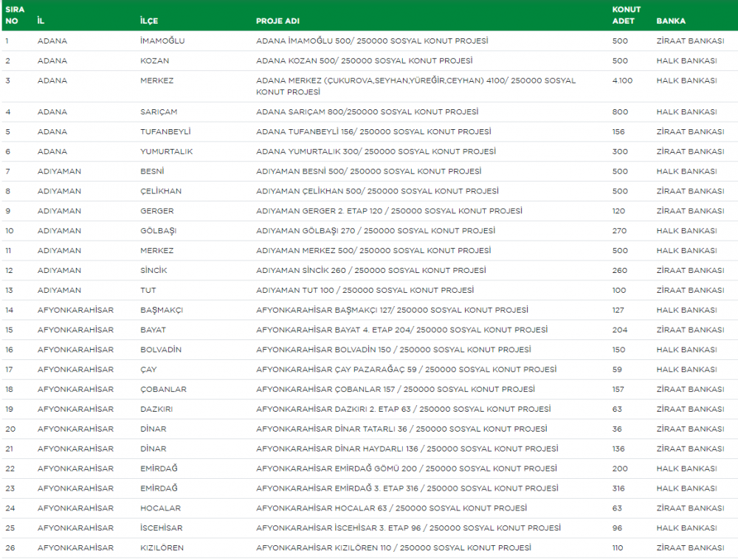The width and height of the screenshot is (738, 560).
Task: Click the BANKA column header
Action: [671, 21]
